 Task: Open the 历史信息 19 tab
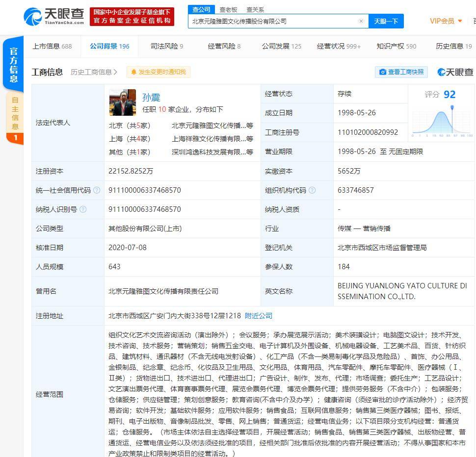pos(454,46)
